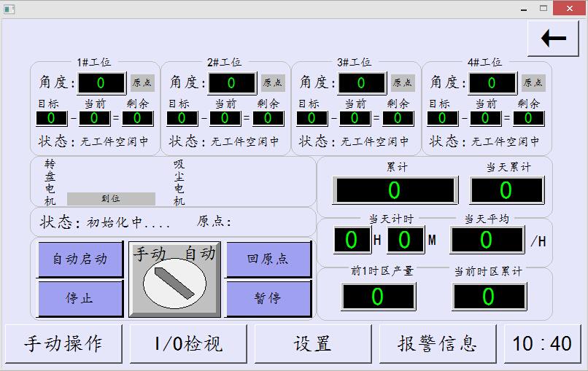Screen dimensions: 588x371
Task: Open the 报警信息 page
Action: [x=438, y=343]
